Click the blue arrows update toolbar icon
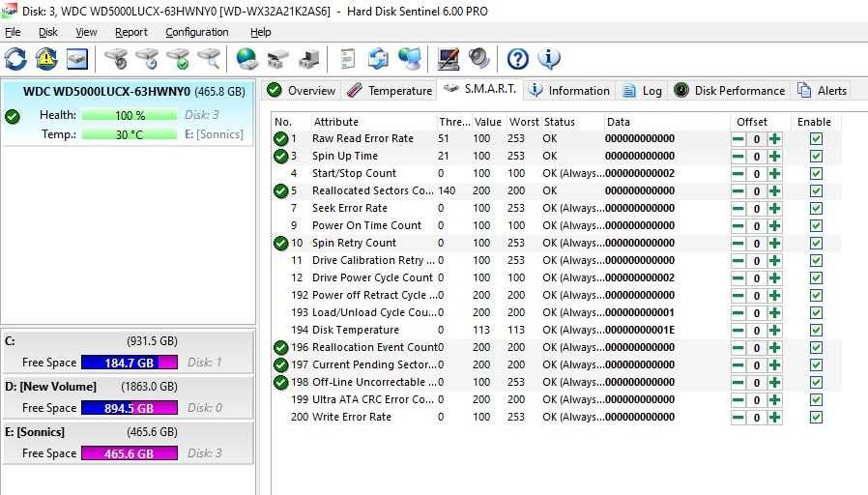Image resolution: width=868 pixels, height=495 pixels. click(x=379, y=59)
